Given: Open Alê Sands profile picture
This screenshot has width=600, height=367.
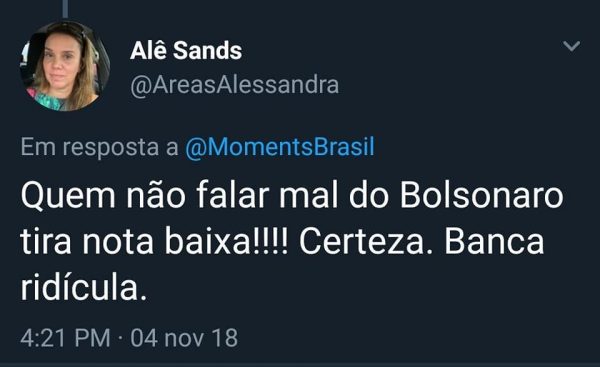Looking at the screenshot, I should tap(65, 66).
